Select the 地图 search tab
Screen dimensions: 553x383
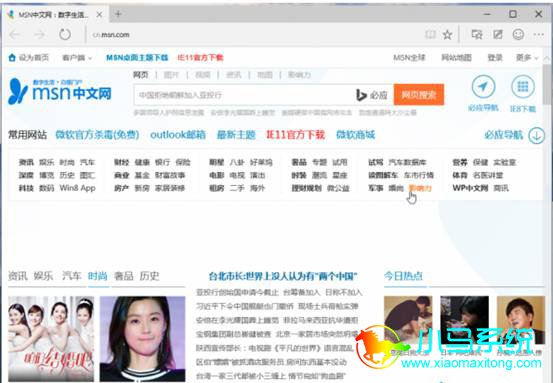point(265,75)
